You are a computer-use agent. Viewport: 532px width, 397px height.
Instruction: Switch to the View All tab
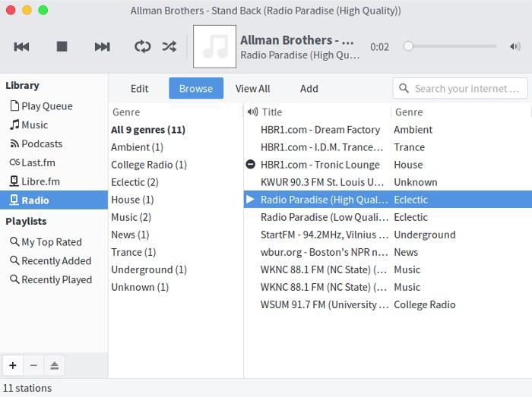[x=252, y=89]
